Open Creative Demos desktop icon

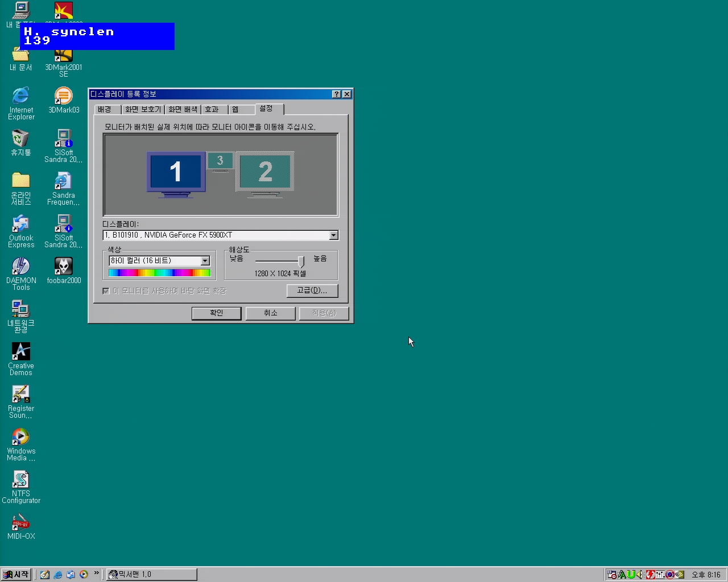point(21,359)
